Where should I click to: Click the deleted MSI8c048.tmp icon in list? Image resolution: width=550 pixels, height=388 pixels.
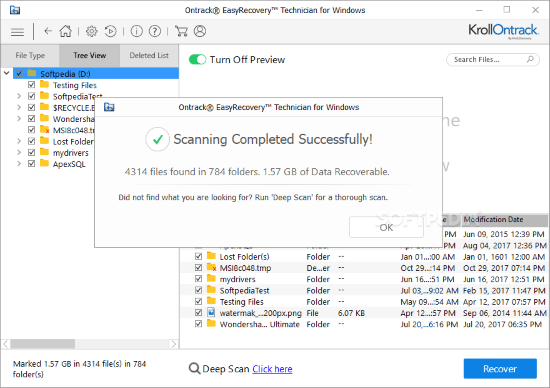212,267
